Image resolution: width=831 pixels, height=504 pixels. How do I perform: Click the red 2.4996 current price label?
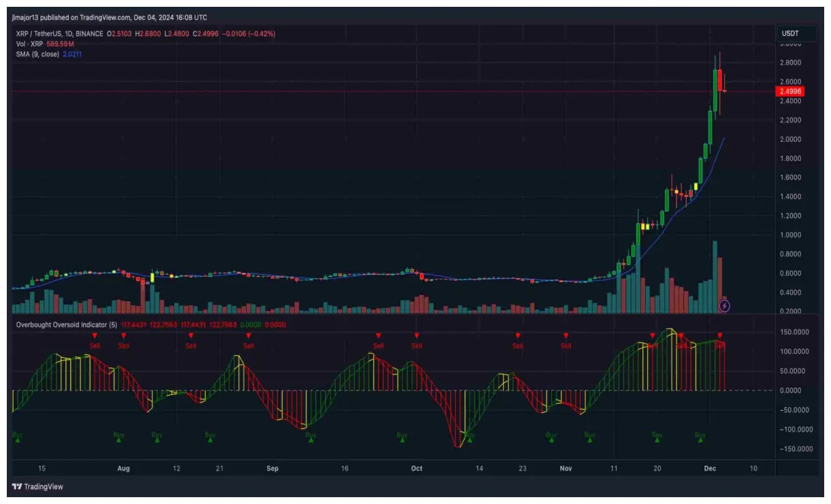pos(789,89)
